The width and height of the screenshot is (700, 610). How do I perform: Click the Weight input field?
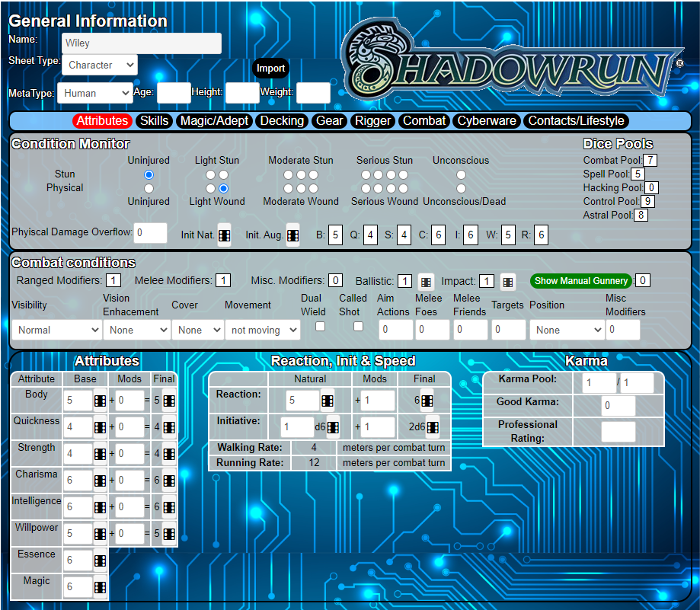point(313,93)
